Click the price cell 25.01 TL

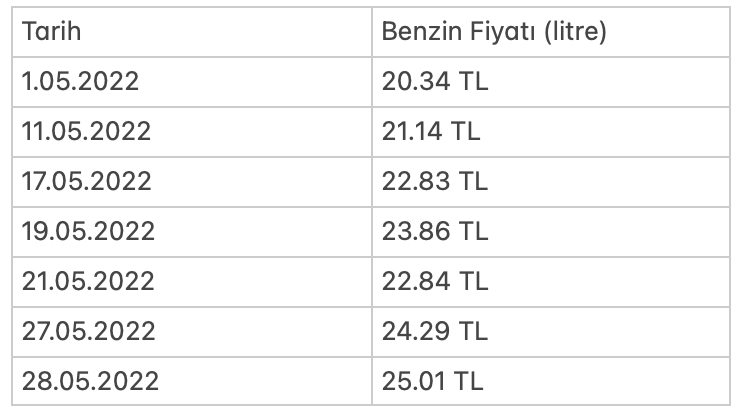pos(551,381)
